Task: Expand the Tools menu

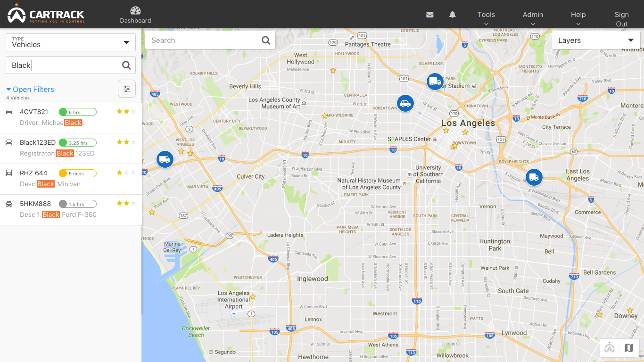Action: [486, 18]
